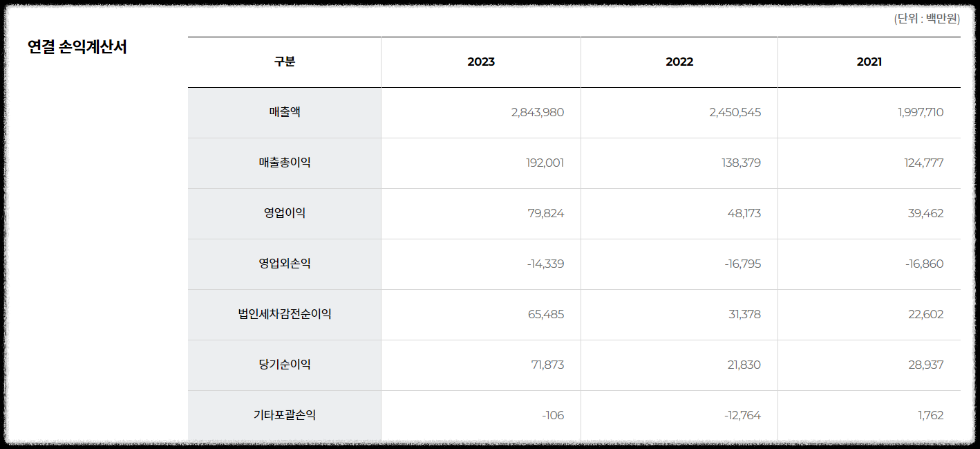Image resolution: width=980 pixels, height=449 pixels.
Task: Click the 2022 매출액 value 2,450,545
Action: pos(735,112)
